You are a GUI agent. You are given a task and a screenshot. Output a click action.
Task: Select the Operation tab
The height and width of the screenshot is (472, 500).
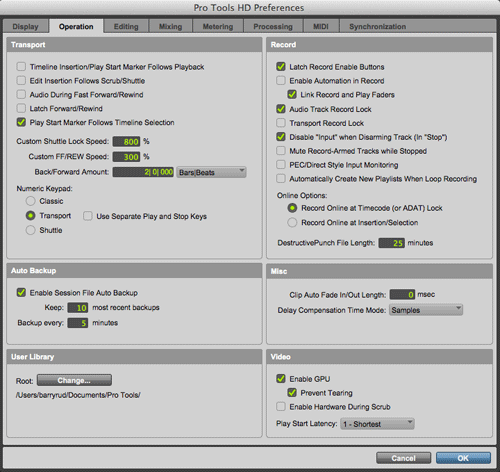pos(76,26)
